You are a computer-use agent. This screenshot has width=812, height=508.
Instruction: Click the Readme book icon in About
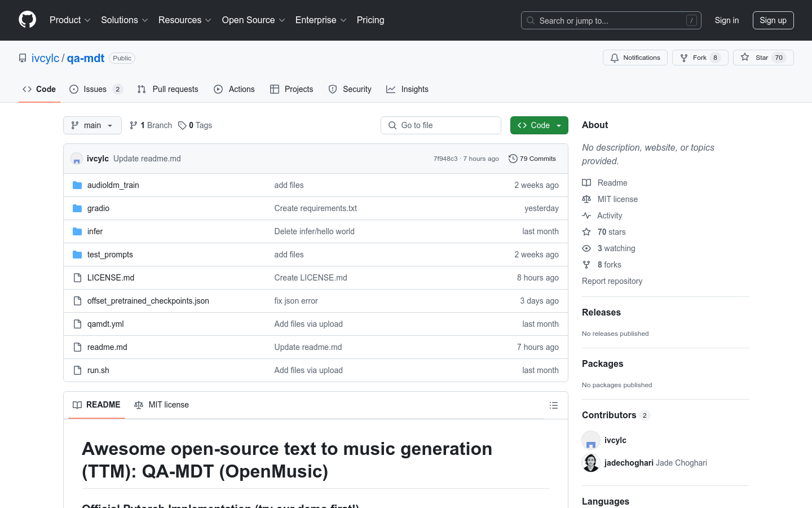point(586,183)
